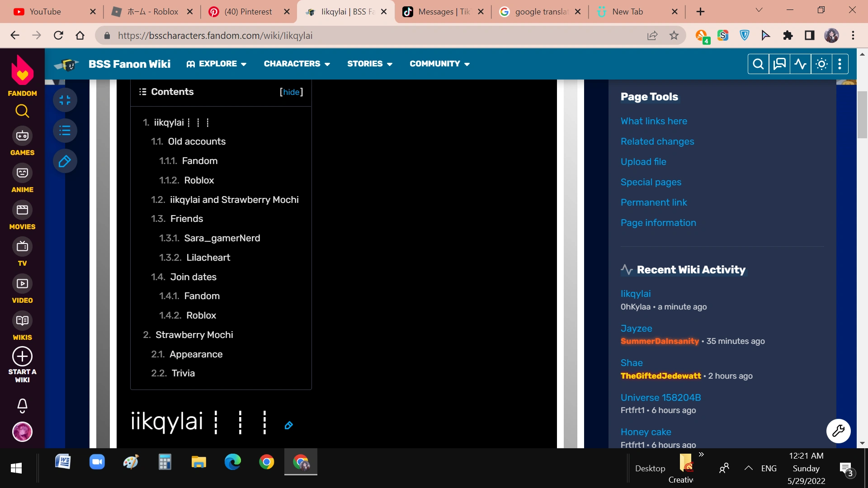The height and width of the screenshot is (488, 868).
Task: Jump to Strawberry Mochi contents entry
Action: click(194, 335)
